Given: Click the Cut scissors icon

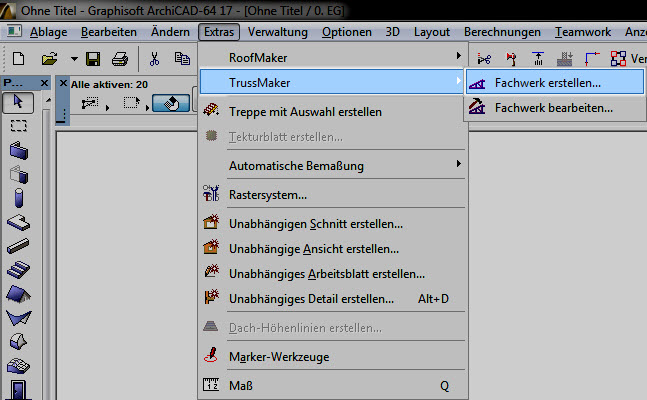Looking at the screenshot, I should pos(154,59).
